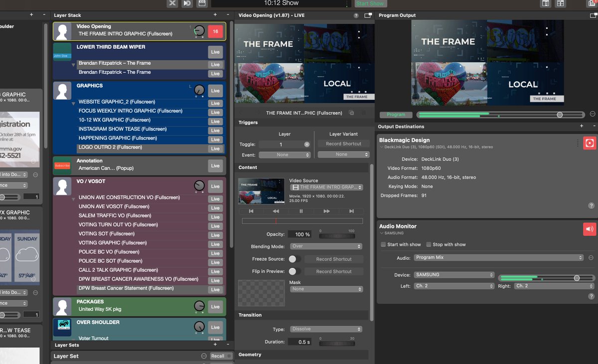Toggle the Flip in Preview switch

[294, 271]
